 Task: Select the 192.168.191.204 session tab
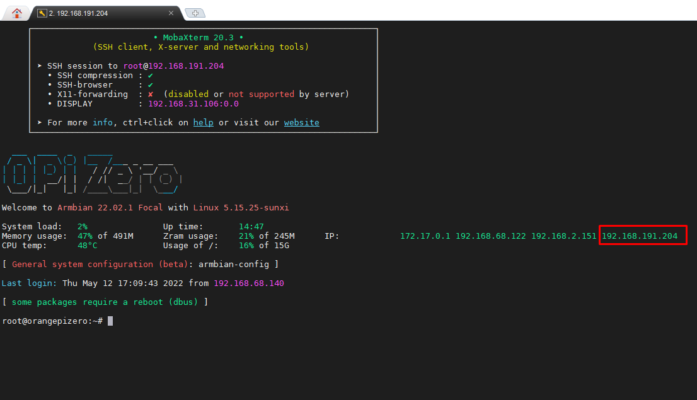[x=105, y=13]
